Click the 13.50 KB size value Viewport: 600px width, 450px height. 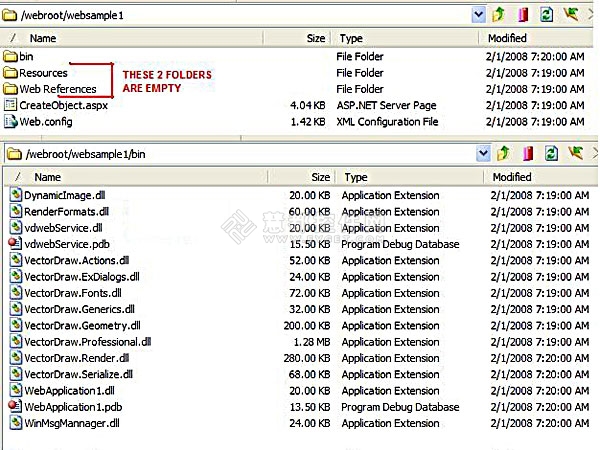pyautogui.click(x=310, y=407)
